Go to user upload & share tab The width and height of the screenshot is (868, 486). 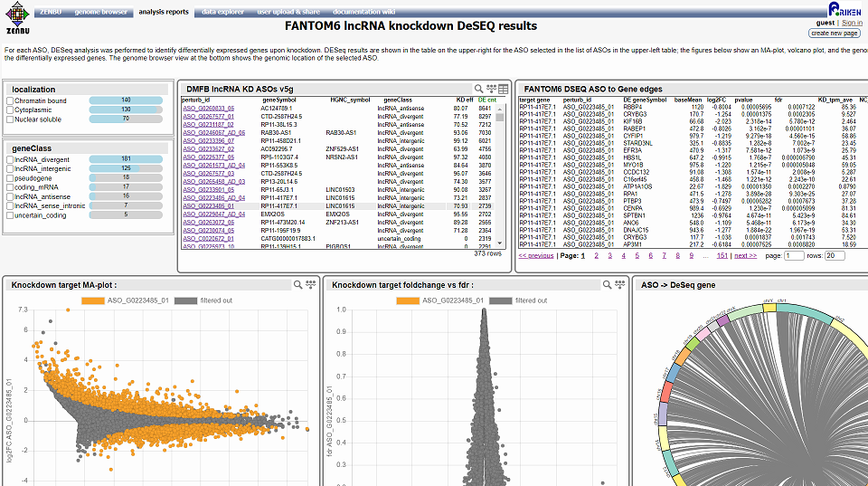click(288, 12)
